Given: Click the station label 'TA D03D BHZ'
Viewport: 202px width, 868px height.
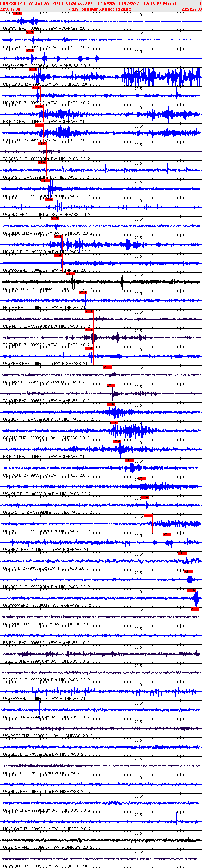Looking at the screenshot, I should point(15,680).
